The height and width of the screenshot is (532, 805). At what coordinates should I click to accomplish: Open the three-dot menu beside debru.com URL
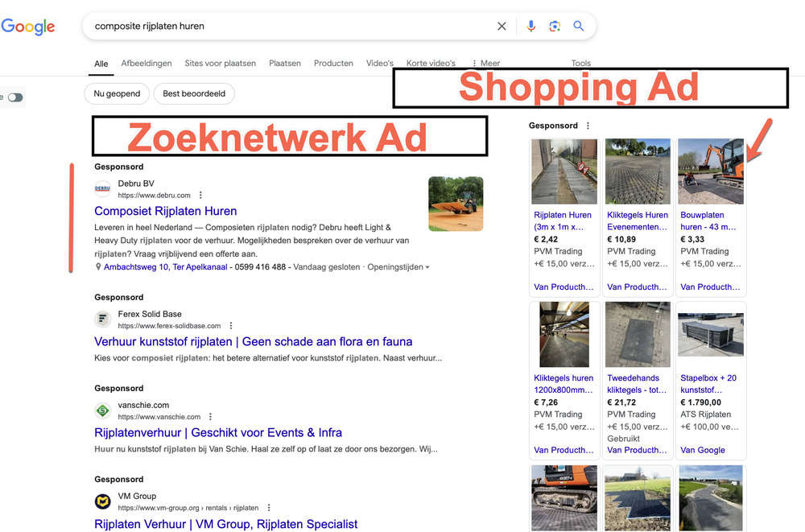(200, 195)
